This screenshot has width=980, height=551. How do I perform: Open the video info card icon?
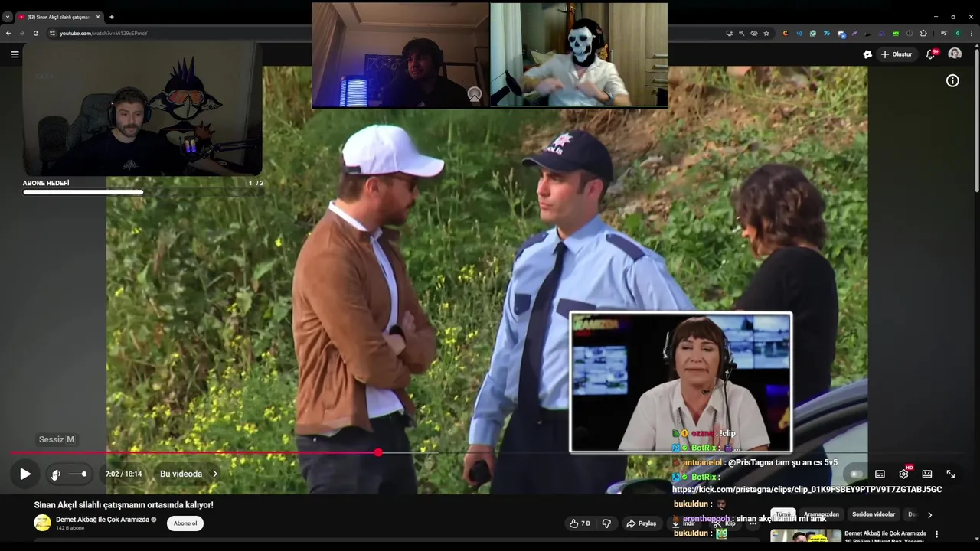[952, 80]
